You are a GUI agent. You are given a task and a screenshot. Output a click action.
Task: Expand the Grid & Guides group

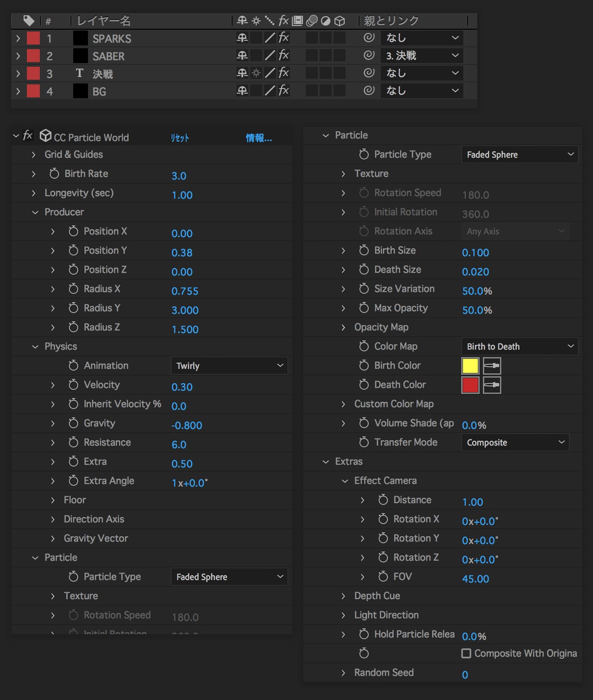pos(33,154)
